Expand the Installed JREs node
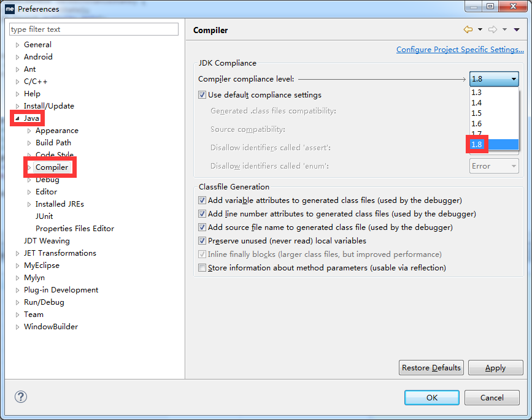The height and width of the screenshot is (420, 532). click(x=29, y=204)
